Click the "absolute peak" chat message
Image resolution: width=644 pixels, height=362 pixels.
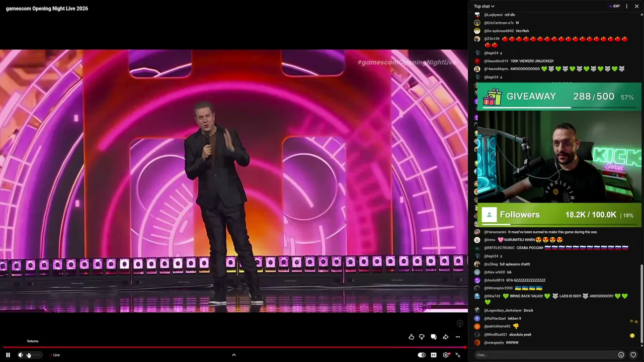coord(520,334)
